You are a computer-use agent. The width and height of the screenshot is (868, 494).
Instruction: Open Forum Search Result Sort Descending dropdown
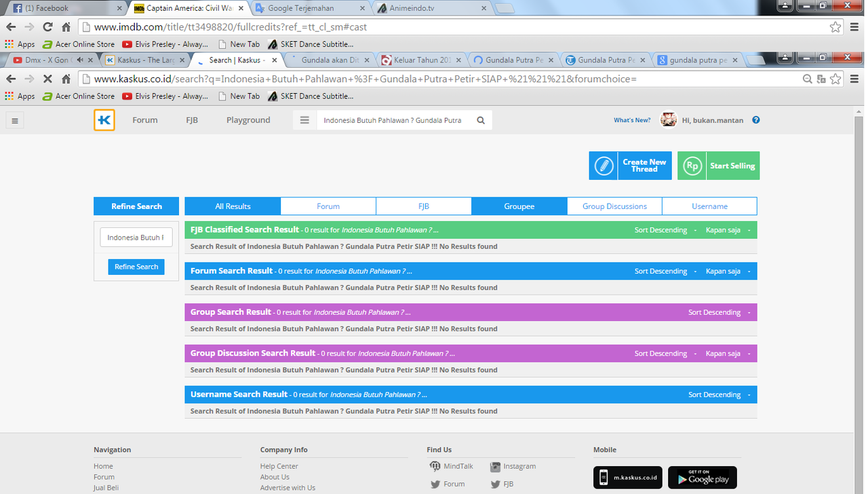pos(664,271)
